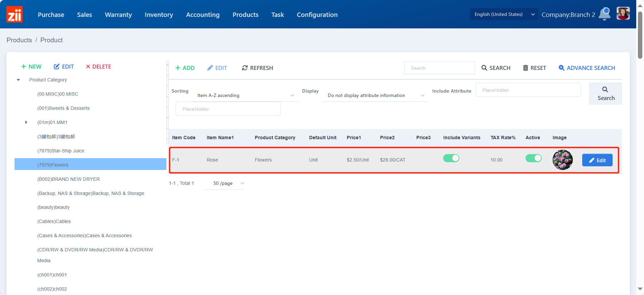Select the (Cables)Cables category
The height and width of the screenshot is (295, 644).
[54, 221]
